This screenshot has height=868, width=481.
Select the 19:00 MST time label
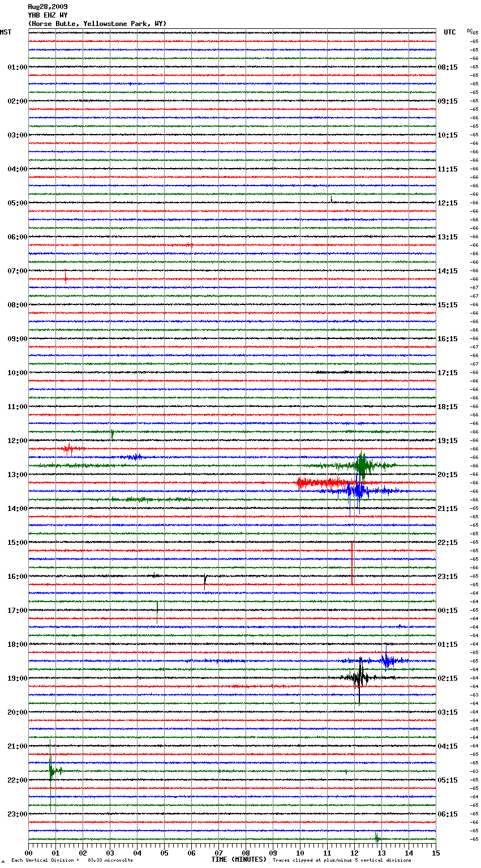(18, 678)
